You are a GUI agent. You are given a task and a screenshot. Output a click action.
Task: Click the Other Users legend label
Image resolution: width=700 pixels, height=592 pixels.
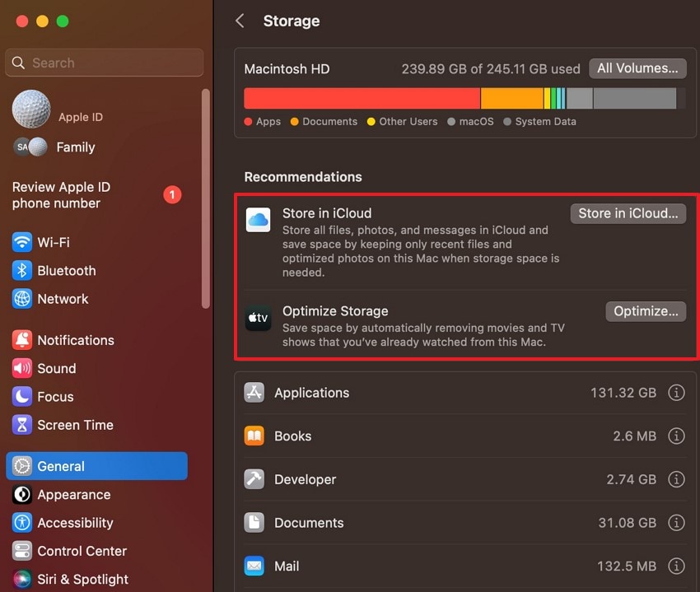(408, 121)
